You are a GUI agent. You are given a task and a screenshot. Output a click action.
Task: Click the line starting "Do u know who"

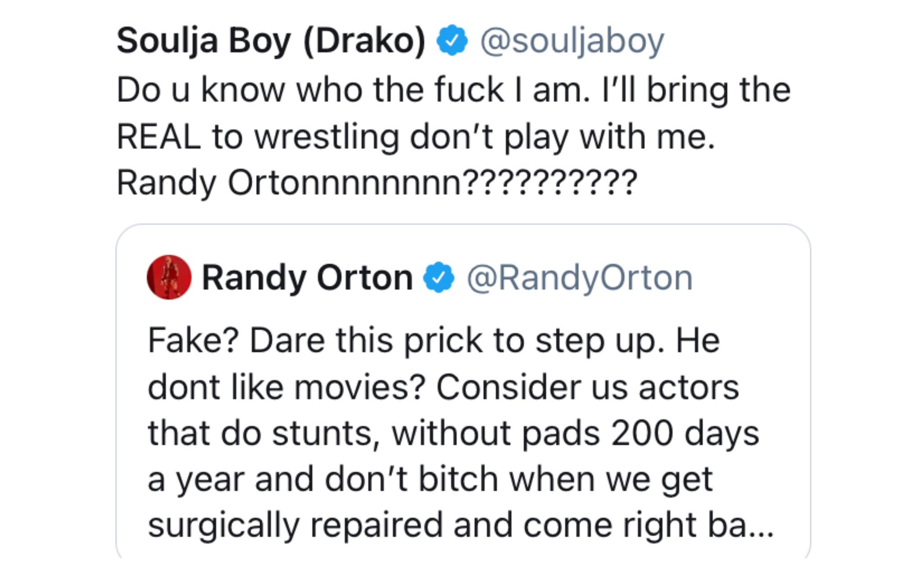click(x=453, y=90)
